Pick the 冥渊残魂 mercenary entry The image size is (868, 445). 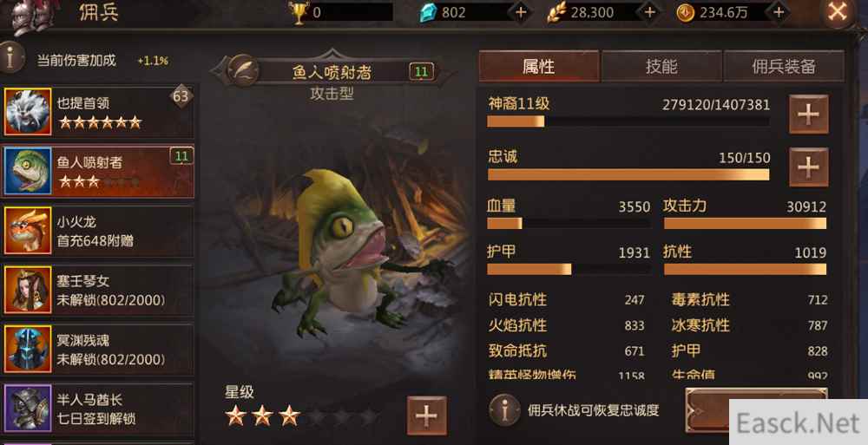[x=99, y=350]
